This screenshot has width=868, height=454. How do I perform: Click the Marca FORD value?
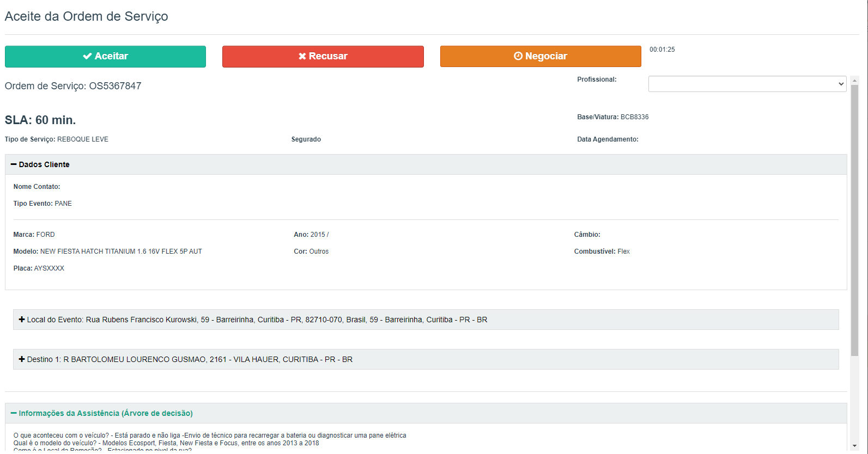tap(45, 235)
